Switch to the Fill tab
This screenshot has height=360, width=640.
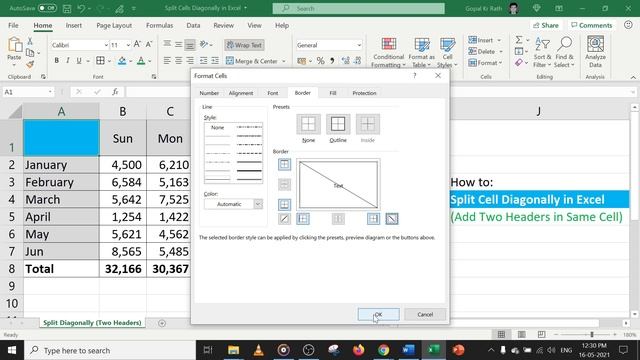click(333, 93)
